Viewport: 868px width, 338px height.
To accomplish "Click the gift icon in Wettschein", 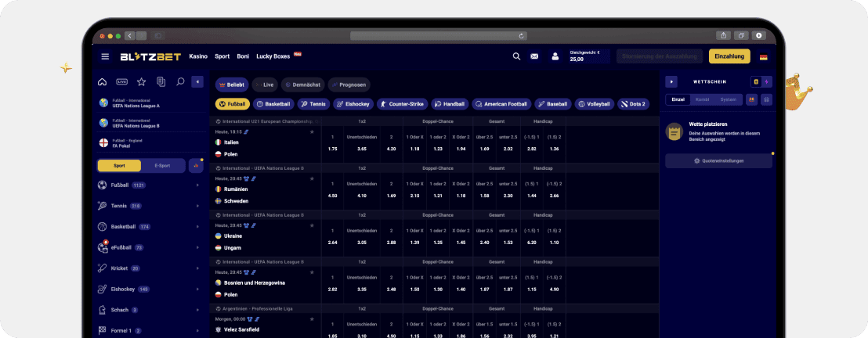I will (x=767, y=99).
